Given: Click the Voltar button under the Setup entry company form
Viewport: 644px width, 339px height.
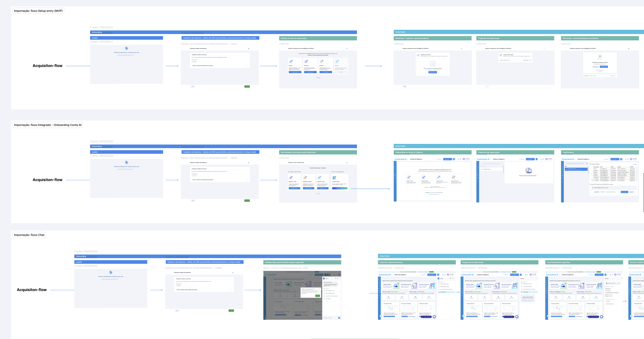Looking at the screenshot, I should pos(193,87).
